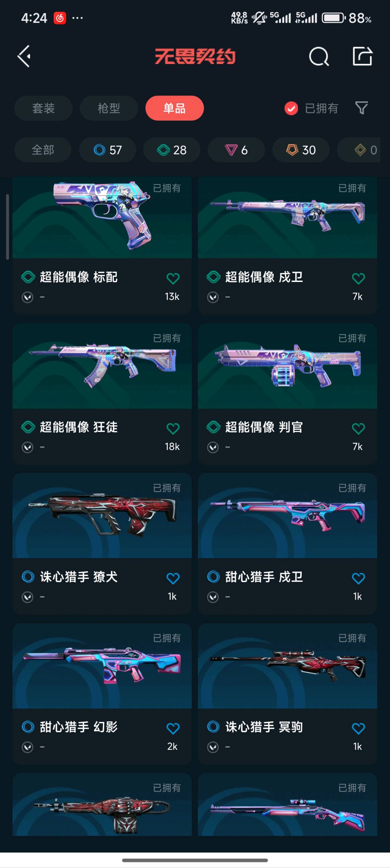Favorite the 超能偶像 标配 skin heart
This screenshot has width=390, height=868.
tap(173, 278)
